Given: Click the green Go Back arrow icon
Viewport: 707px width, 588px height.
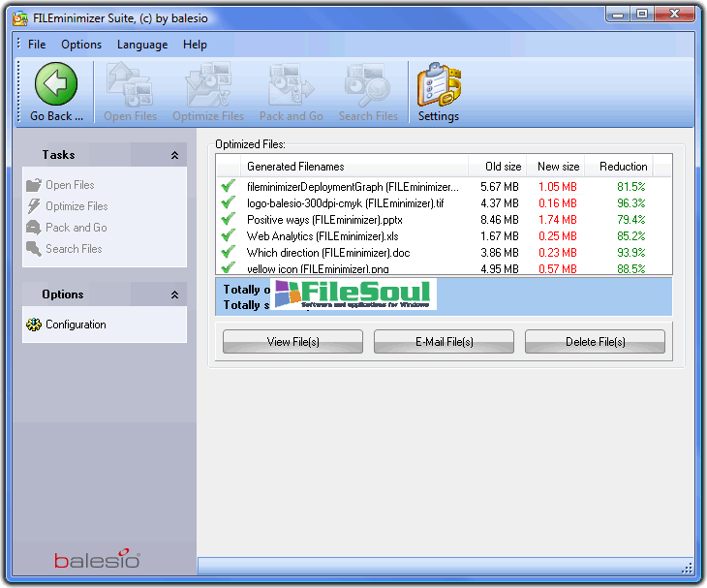Looking at the screenshot, I should tap(56, 84).
